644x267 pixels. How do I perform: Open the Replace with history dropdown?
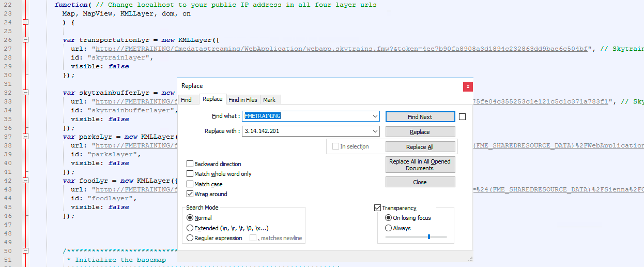point(375,131)
